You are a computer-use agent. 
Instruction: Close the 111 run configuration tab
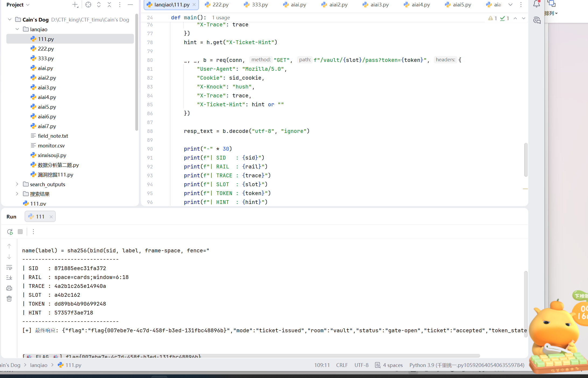(51, 217)
